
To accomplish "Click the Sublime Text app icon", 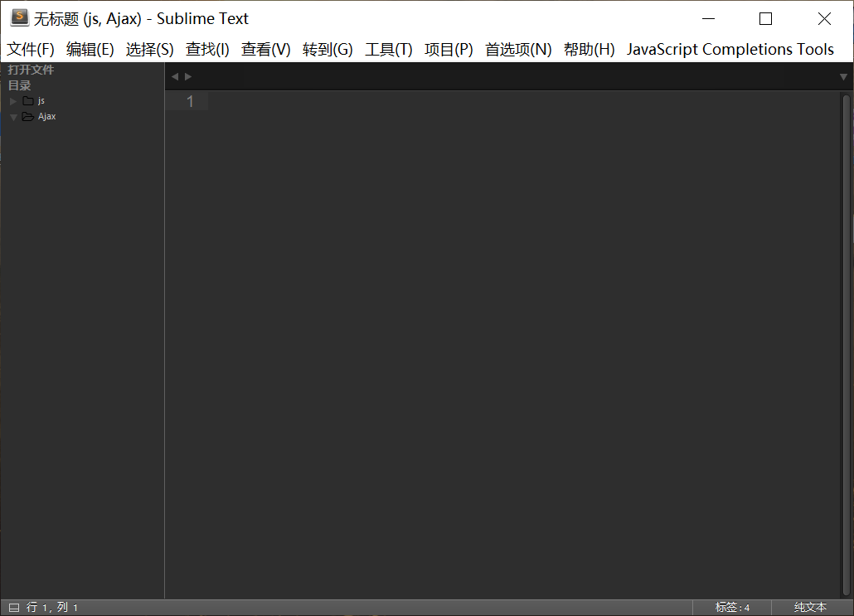I will (x=20, y=17).
